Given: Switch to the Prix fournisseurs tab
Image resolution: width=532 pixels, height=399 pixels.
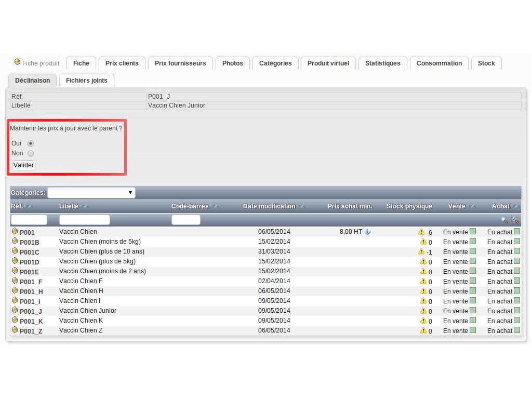Looking at the screenshot, I should coord(180,63).
